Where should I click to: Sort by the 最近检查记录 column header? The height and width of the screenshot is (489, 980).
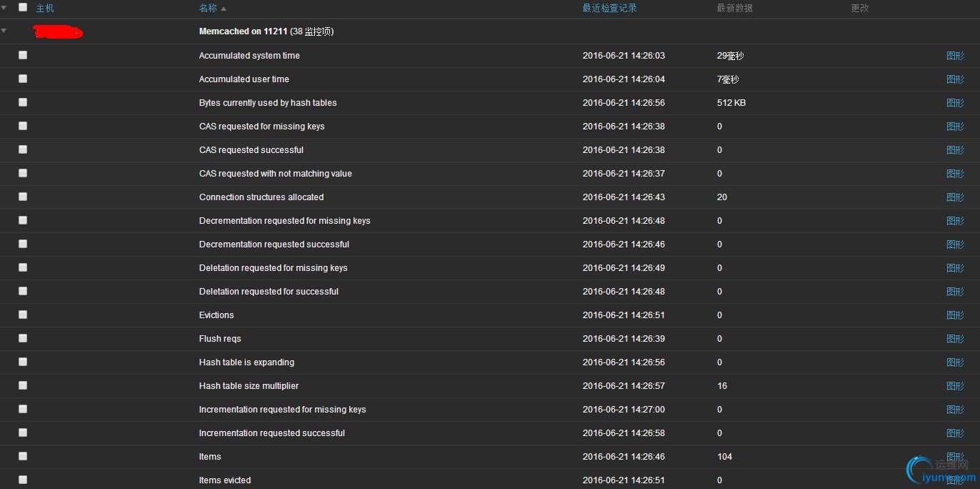click(609, 7)
